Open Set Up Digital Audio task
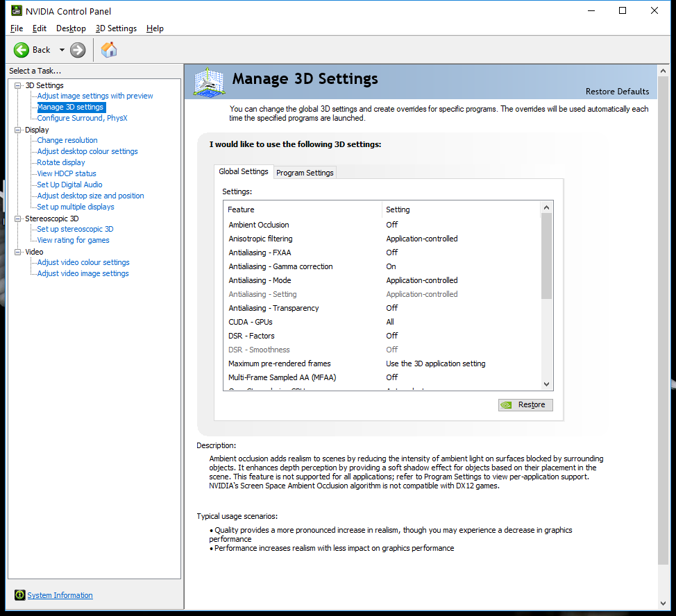 click(69, 185)
